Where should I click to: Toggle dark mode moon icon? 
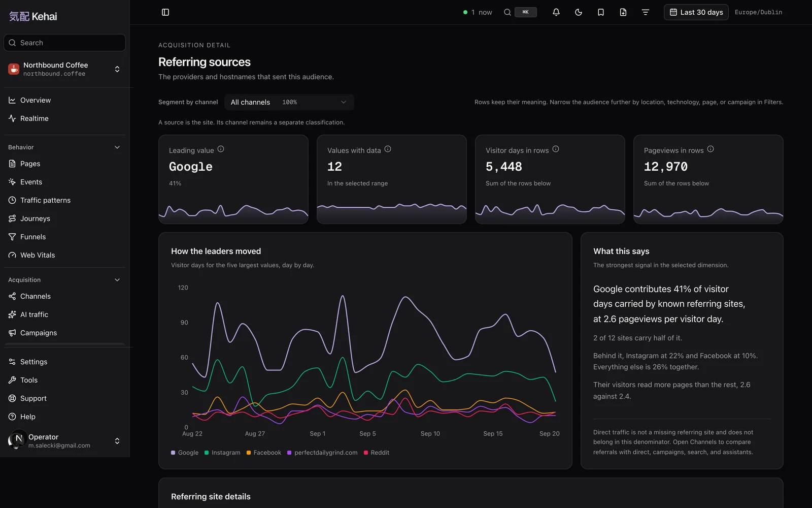579,12
